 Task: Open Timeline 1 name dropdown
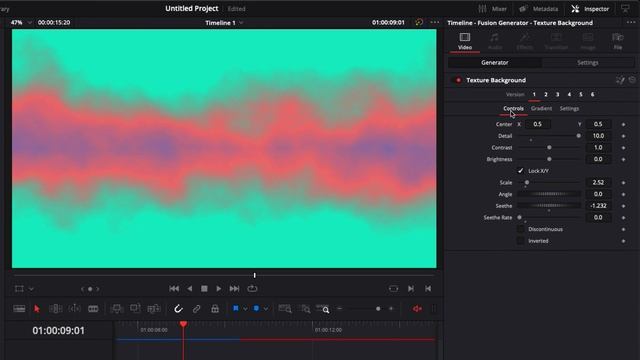tap(241, 23)
